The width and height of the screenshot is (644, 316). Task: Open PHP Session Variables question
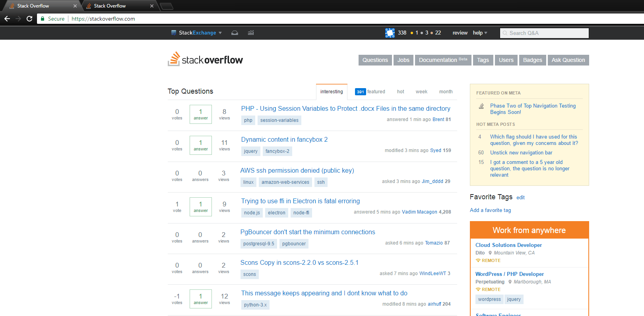click(346, 108)
